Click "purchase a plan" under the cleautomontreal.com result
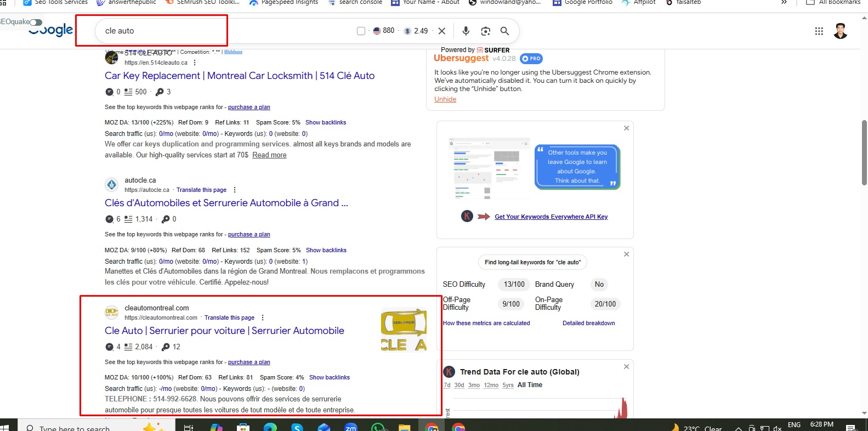The width and height of the screenshot is (868, 431). 249,362
